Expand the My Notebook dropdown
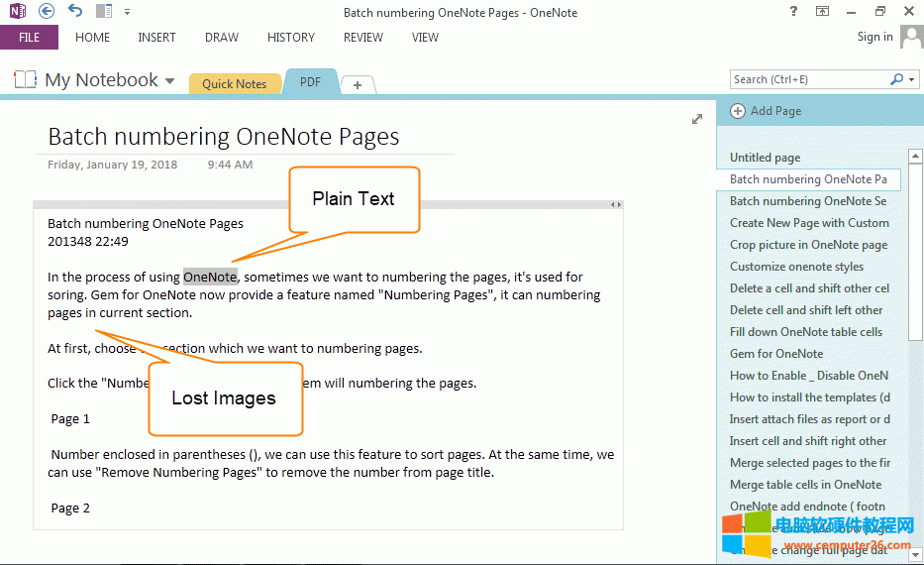The height and width of the screenshot is (565, 924). tap(170, 81)
